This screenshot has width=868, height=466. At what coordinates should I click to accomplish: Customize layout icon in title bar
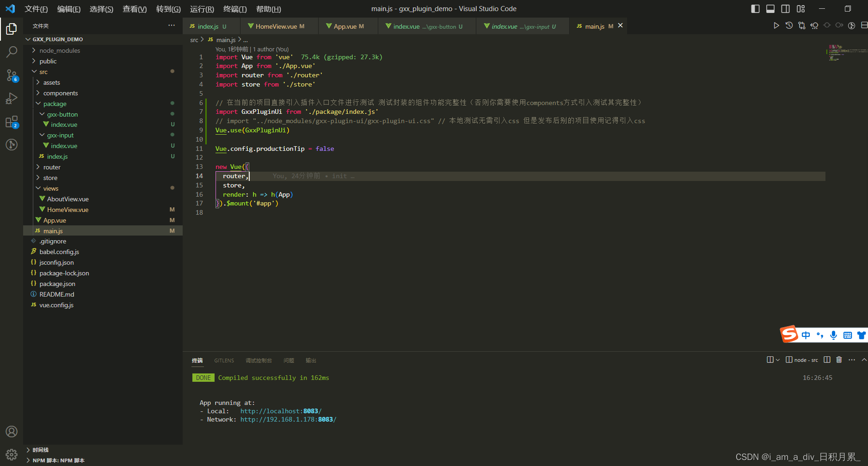[800, 9]
